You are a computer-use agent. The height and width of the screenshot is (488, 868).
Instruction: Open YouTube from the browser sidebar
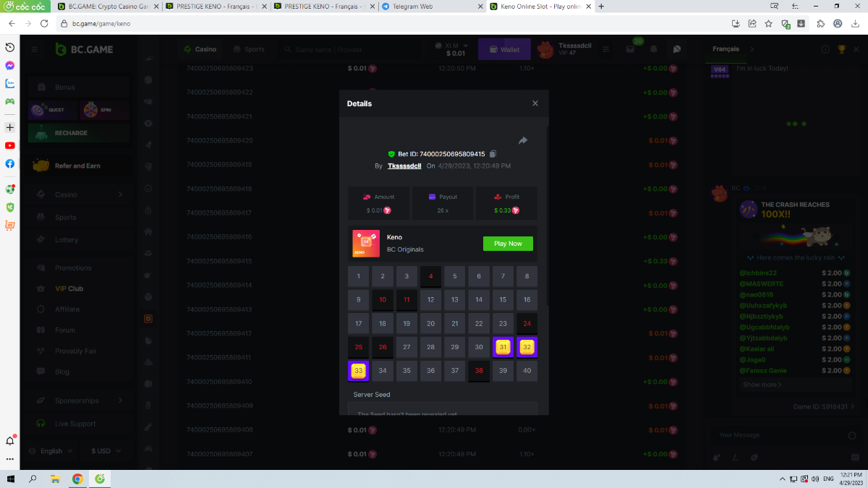pos(10,145)
